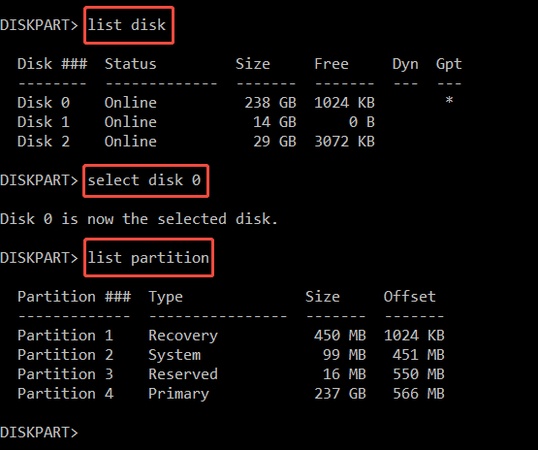The height and width of the screenshot is (450, 538).
Task: Click the Disk 1 row entry
Action: tap(196, 122)
